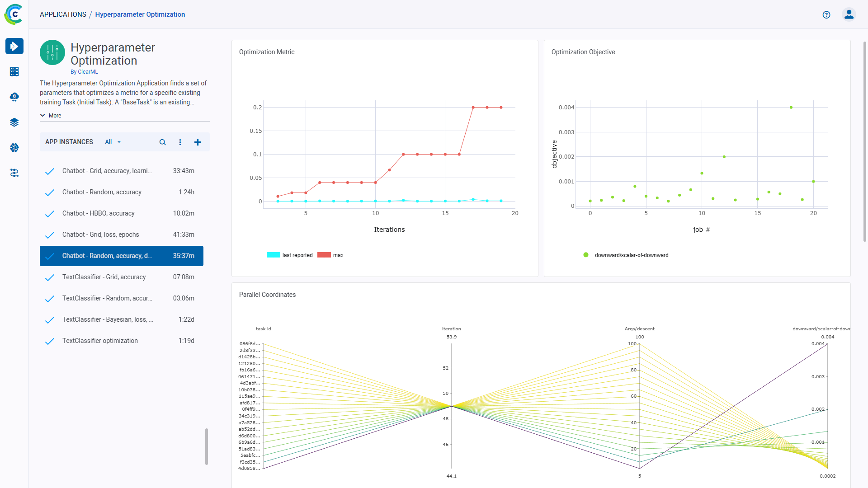Click the 1:19d runtime value
868x488 pixels.
click(186, 341)
